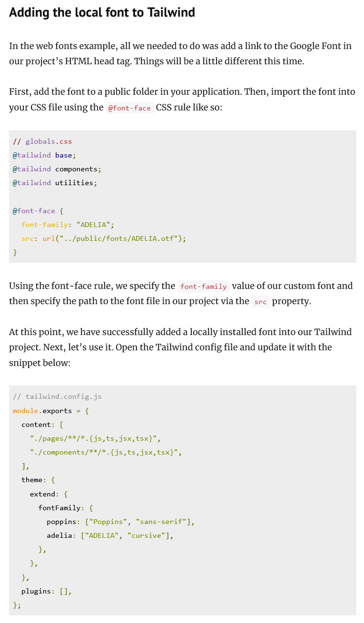Click the '@tailwind components;' line
364x623 pixels.
57,169
